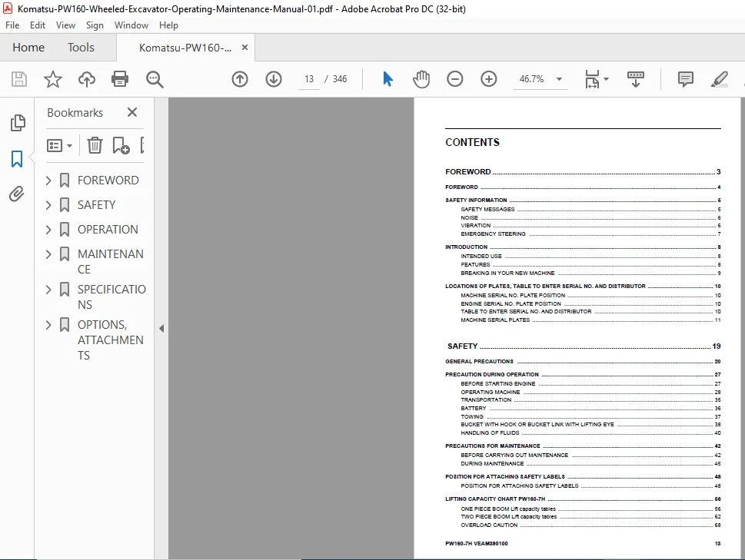745x560 pixels.
Task: Go to previous page arrow
Action: point(240,79)
